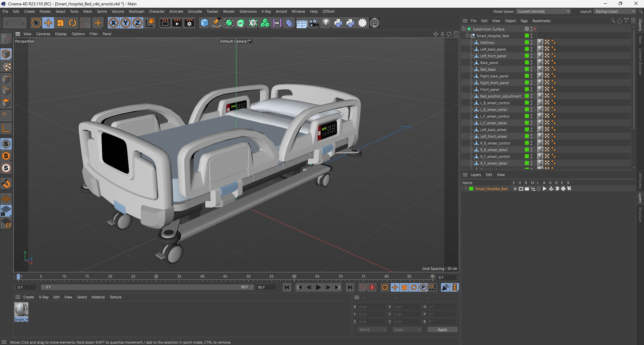This screenshot has width=644, height=345.
Task: Open the Spline Pen tool
Action: click(x=217, y=23)
